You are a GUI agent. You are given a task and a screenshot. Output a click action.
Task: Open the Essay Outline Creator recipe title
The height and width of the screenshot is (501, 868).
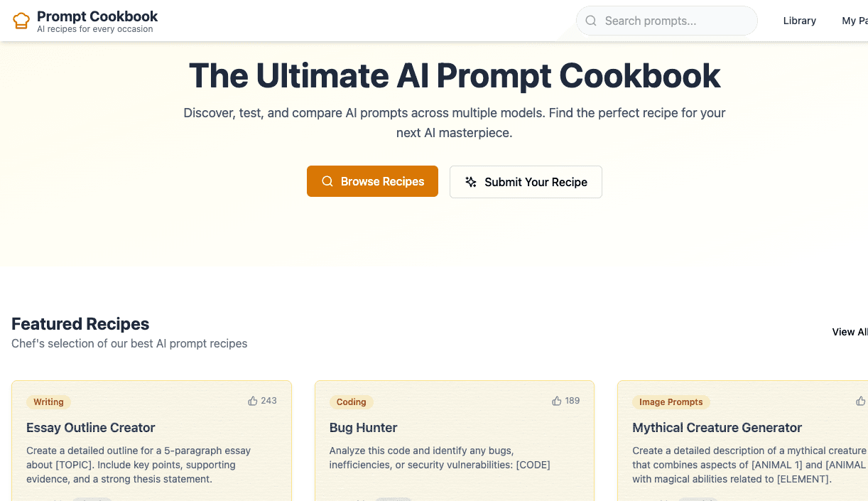[90, 428]
